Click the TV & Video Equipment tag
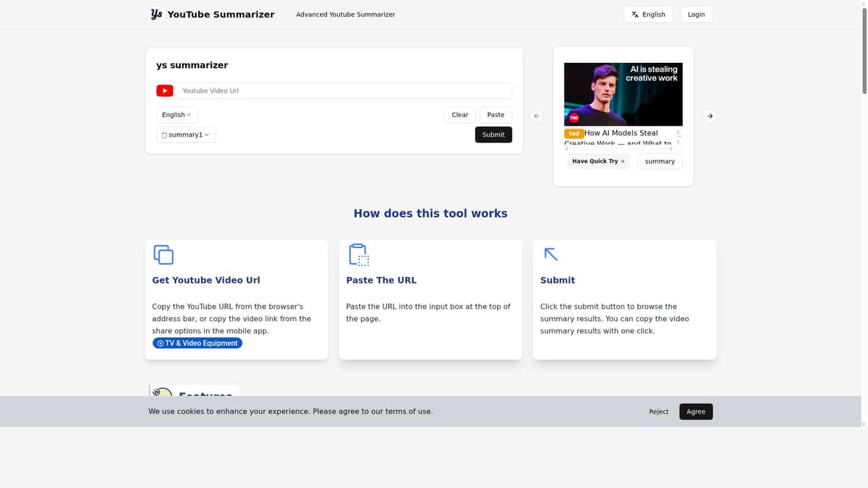868x488 pixels. (x=197, y=343)
